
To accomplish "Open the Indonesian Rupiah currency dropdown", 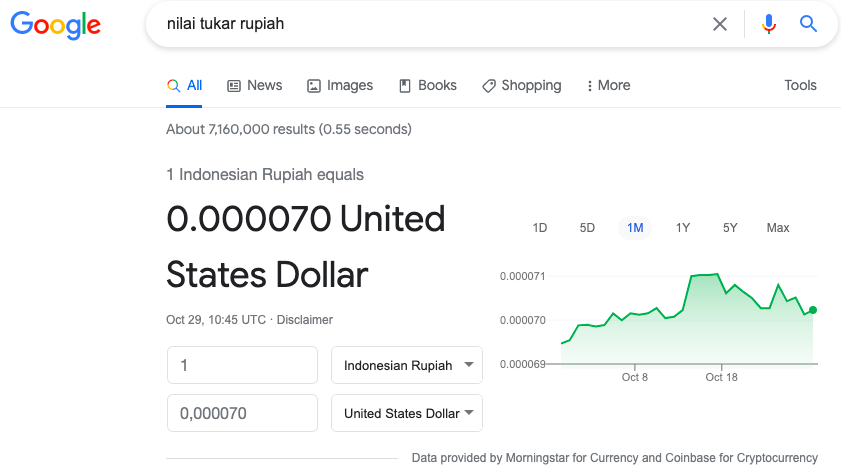I will pos(407,366).
